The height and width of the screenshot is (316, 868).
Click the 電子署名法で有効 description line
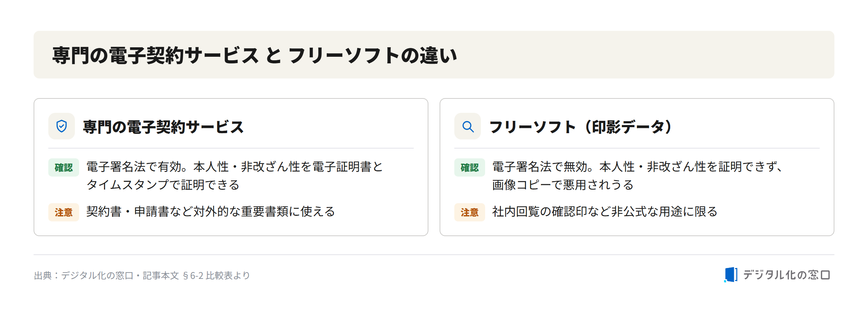235,167
